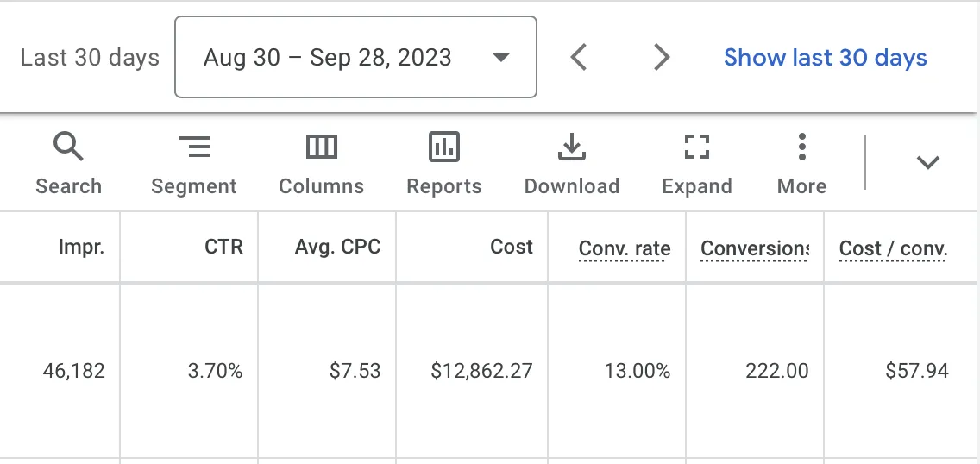Modify table Columns
Screen dimensions: 980x464
(x=321, y=164)
